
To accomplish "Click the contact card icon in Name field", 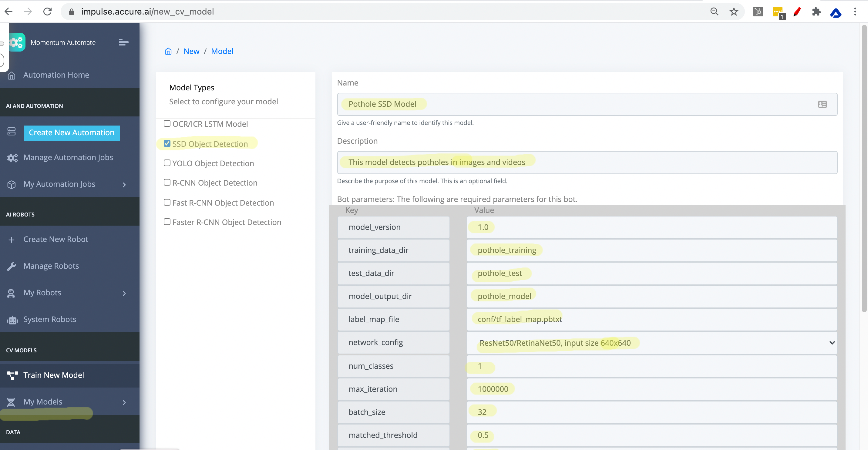I will (822, 104).
